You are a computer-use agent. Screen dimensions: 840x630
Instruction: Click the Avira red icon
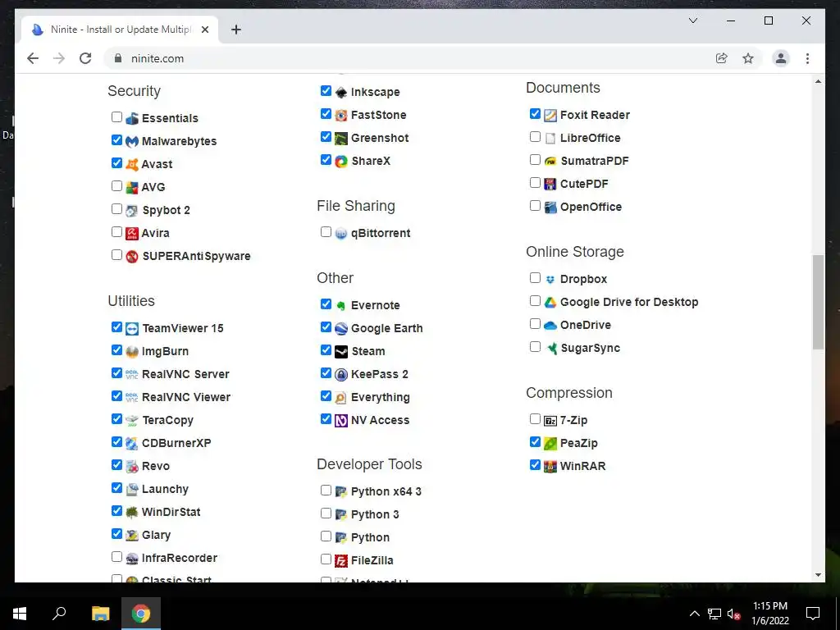[x=132, y=234]
